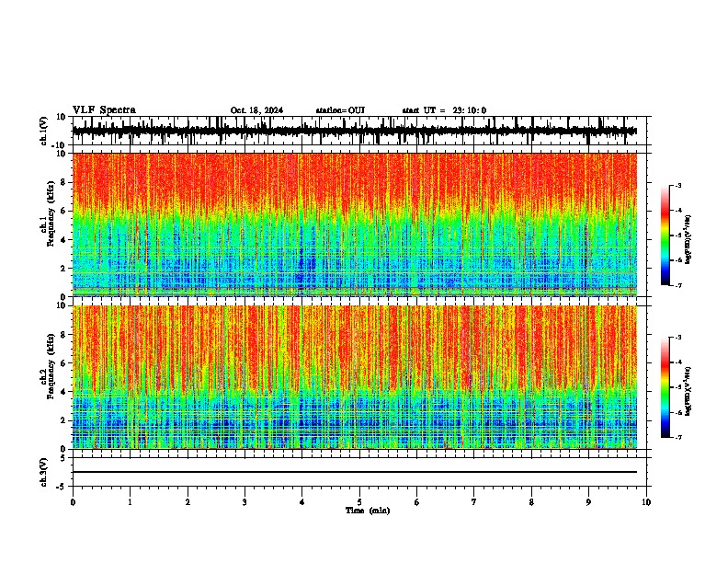Click time axis tick label "0"
The height and width of the screenshot is (563, 728).
[x=73, y=502]
